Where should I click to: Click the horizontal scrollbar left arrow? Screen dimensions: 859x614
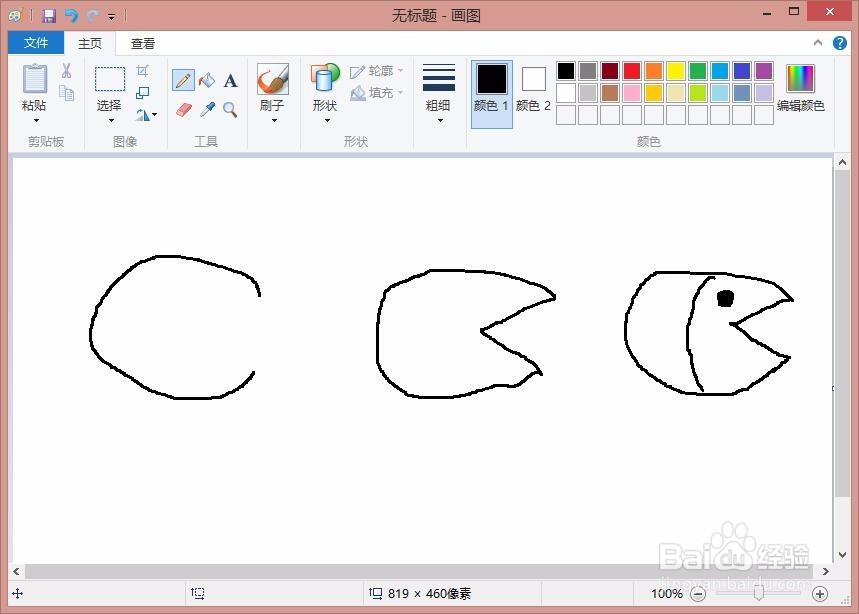point(16,571)
